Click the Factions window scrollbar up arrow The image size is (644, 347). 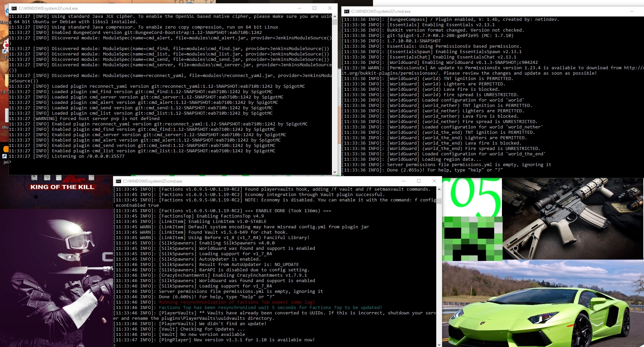(439, 189)
